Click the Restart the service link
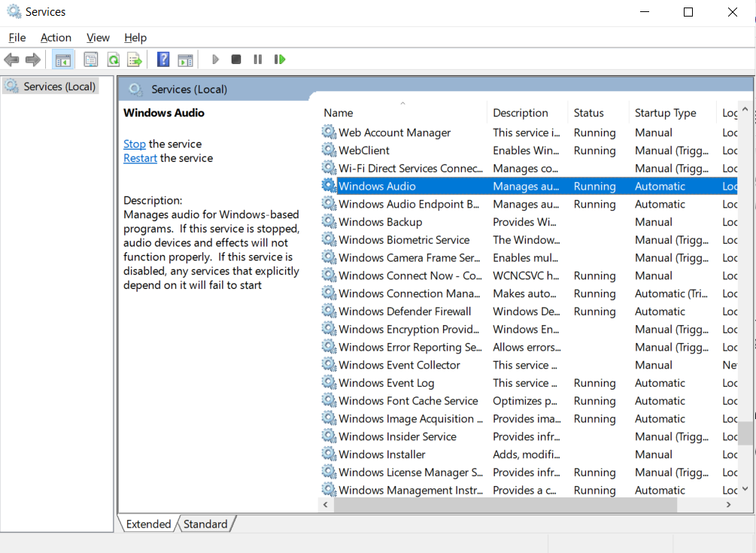Screen dimensions: 756x553 [141, 158]
